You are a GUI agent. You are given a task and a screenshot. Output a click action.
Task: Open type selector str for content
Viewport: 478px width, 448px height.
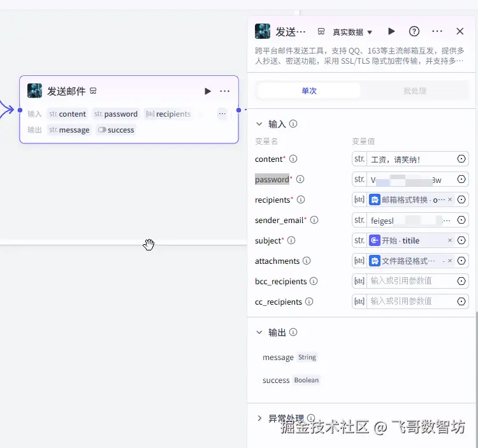(x=359, y=159)
